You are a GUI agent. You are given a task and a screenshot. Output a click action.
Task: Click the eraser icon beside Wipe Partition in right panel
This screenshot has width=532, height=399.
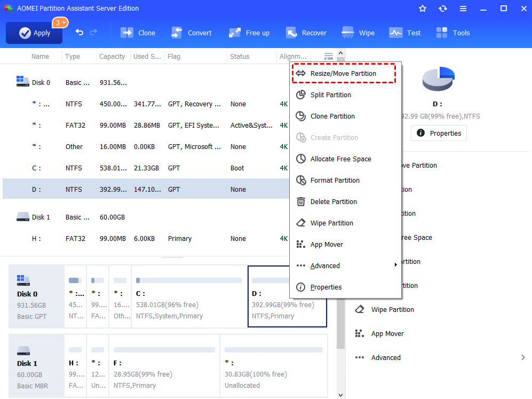click(359, 309)
